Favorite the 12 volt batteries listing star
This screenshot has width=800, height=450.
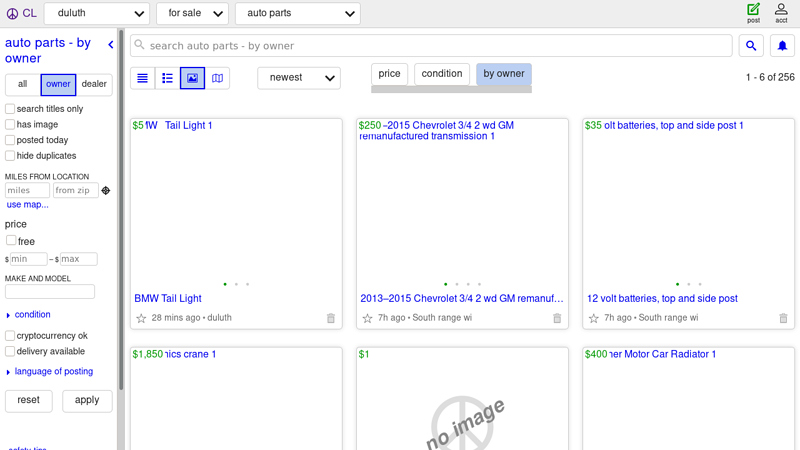593,318
